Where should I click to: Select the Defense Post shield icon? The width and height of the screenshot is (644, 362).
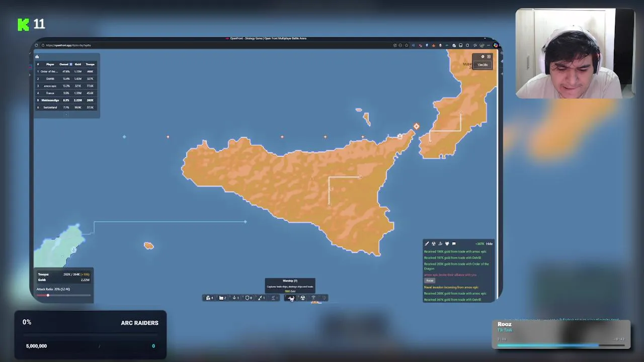pos(248,298)
